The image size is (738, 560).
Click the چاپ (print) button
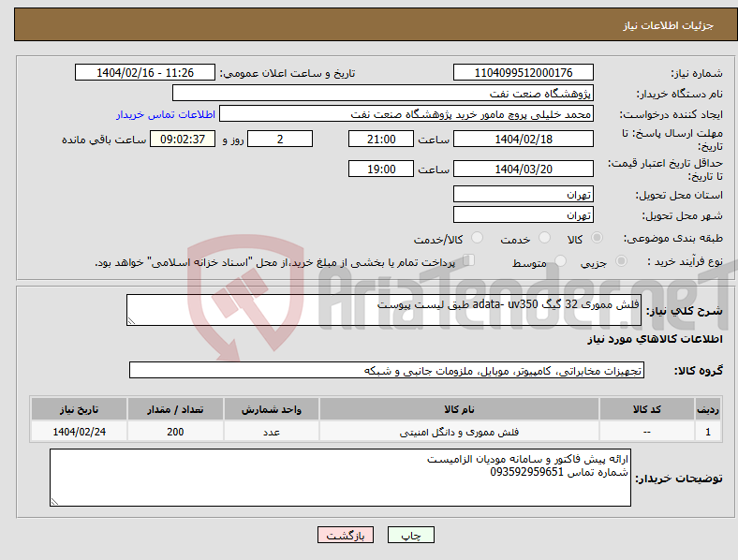tap(410, 535)
